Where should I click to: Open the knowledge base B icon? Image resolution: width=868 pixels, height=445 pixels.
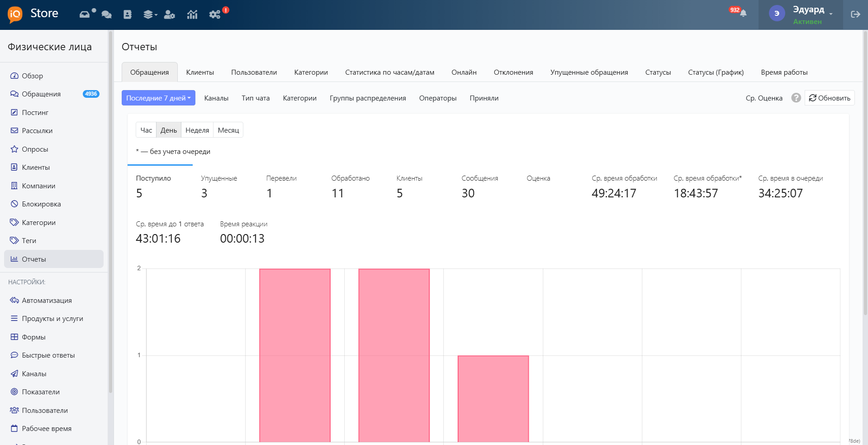[128, 14]
